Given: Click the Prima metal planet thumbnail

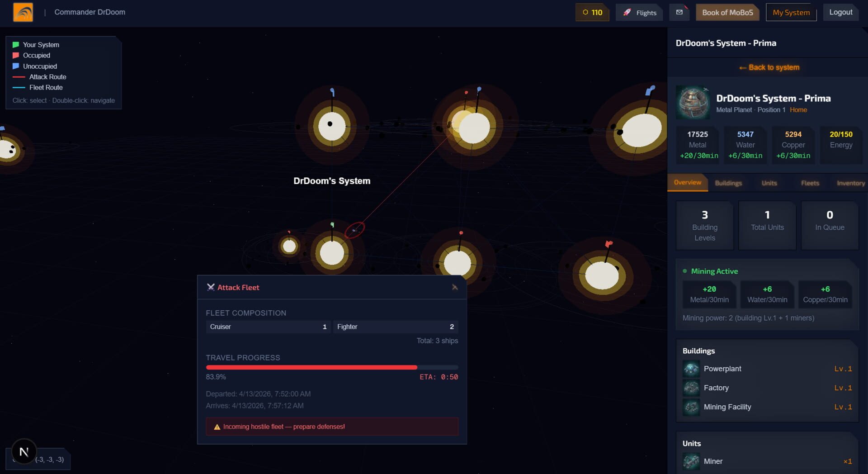Looking at the screenshot, I should coord(693,103).
